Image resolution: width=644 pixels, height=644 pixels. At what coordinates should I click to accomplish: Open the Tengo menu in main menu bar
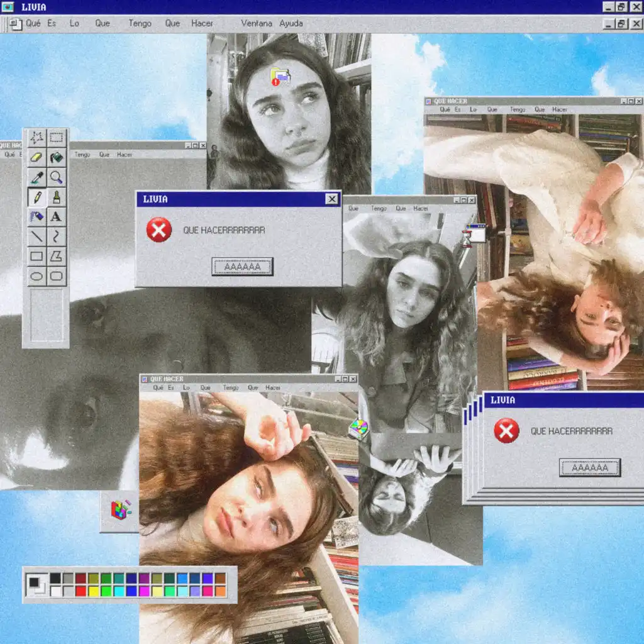tap(140, 23)
